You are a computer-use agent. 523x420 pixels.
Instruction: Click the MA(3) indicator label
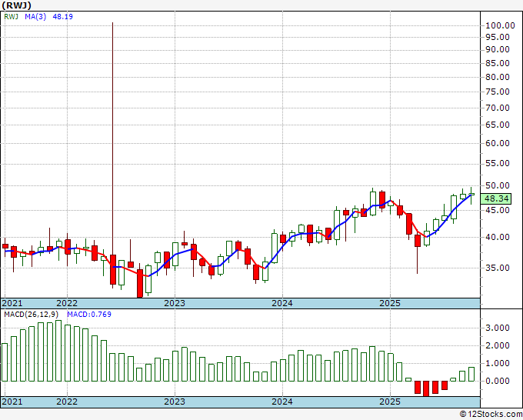tap(35, 17)
